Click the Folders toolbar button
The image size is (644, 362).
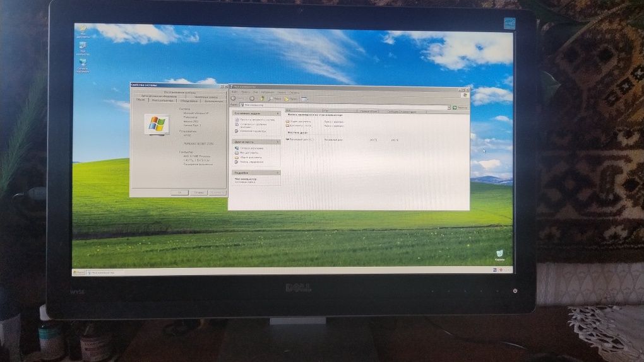coord(291,99)
